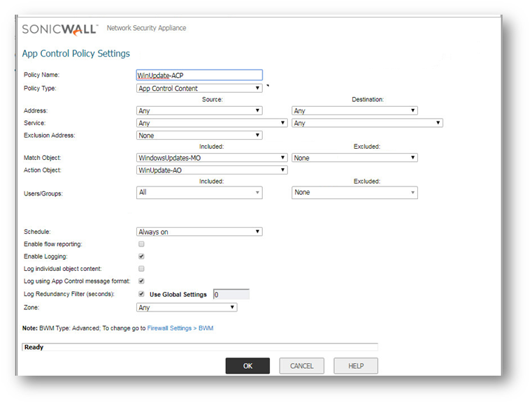The image size is (532, 405).
Task: Open the Firewall Settings > BWM link
Action: [180, 327]
